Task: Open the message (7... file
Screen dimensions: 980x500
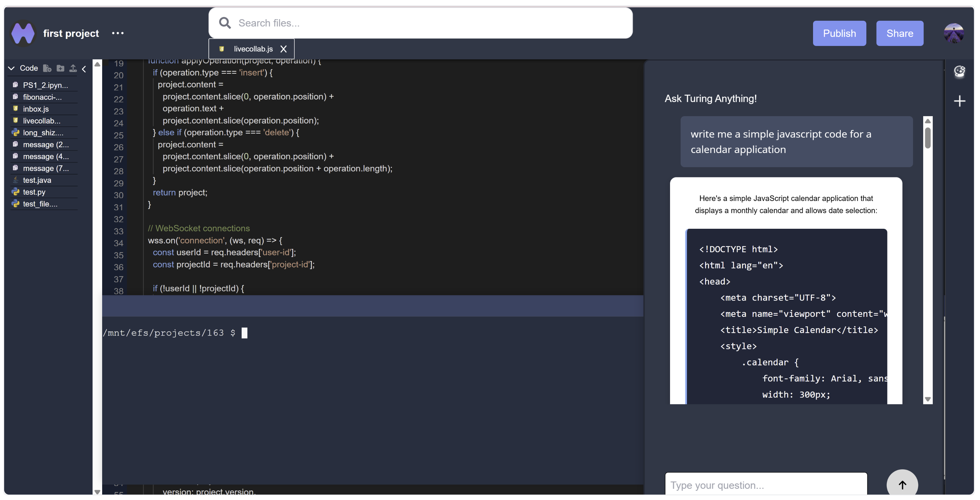Action: (x=45, y=168)
